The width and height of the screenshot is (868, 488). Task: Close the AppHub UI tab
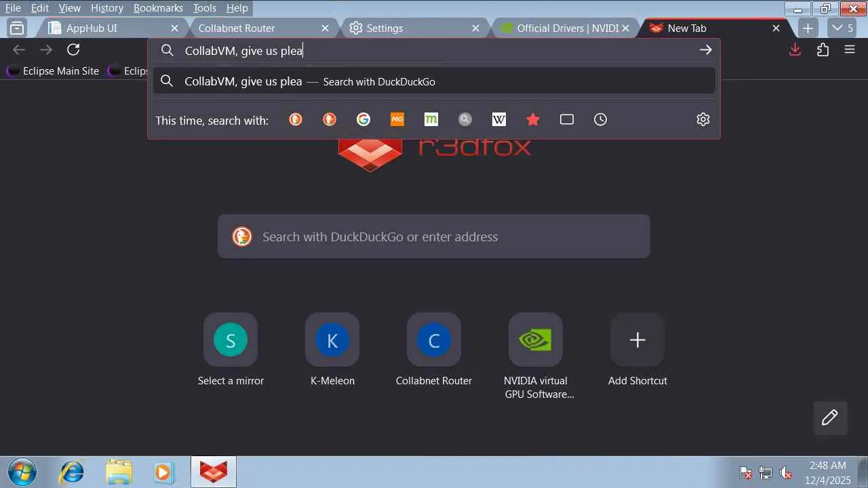[x=174, y=28]
